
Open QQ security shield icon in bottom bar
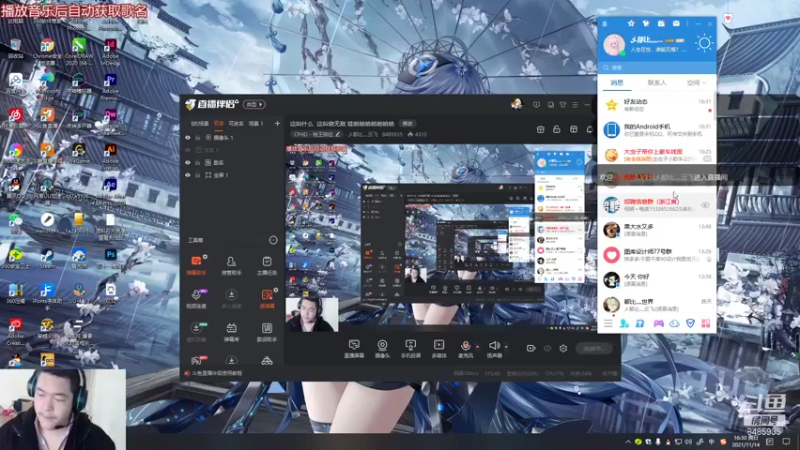coord(690,323)
